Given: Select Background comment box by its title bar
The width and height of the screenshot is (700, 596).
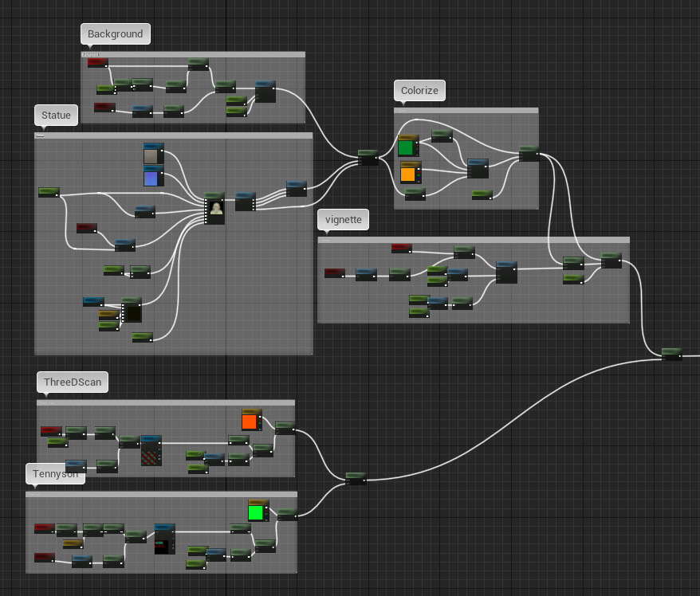Looking at the screenshot, I should point(193,54).
